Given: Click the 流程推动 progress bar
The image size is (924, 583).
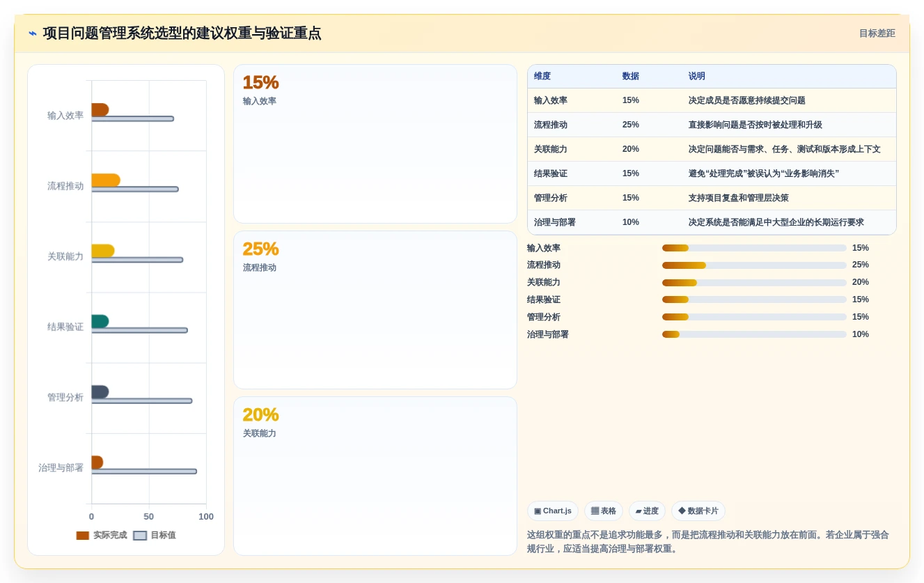Looking at the screenshot, I should coord(754,265).
